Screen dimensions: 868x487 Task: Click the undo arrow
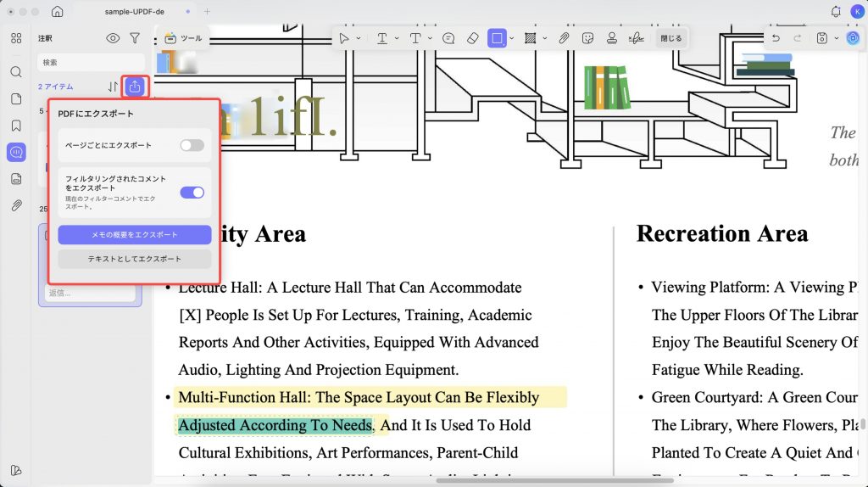(776, 38)
